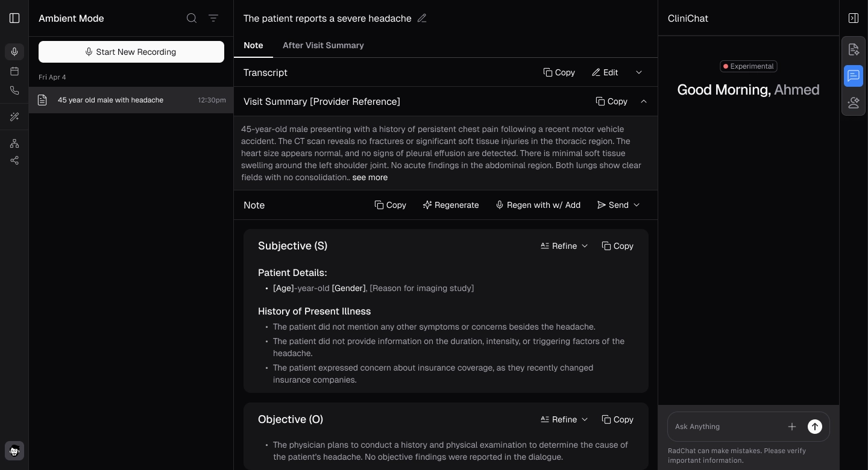Open the filter icon in Ambient Mode
The width and height of the screenshot is (868, 470).
pyautogui.click(x=213, y=18)
